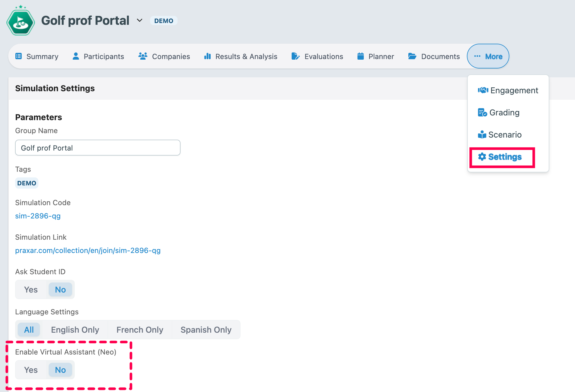
Task: Open the sim-2896-qg simulation code link
Action: (38, 216)
